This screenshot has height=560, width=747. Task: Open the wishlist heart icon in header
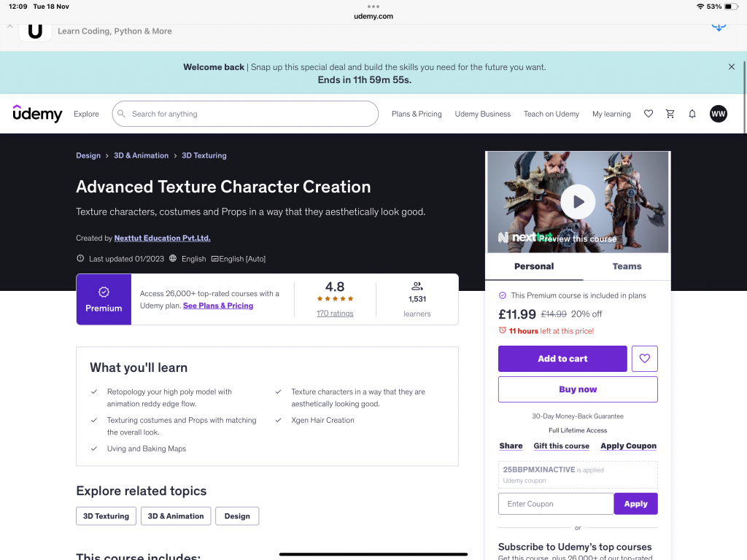pyautogui.click(x=648, y=114)
